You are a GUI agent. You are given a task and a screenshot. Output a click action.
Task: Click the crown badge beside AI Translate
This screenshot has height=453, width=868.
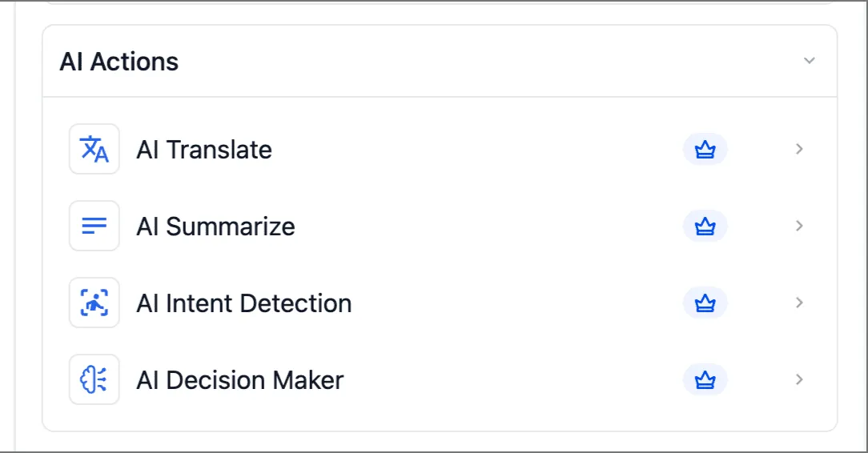(x=705, y=150)
